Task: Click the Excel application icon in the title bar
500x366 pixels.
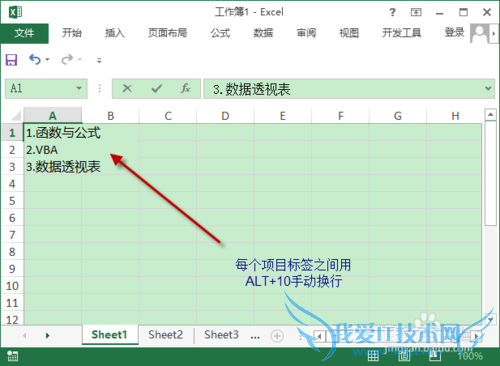Action: 15,12
